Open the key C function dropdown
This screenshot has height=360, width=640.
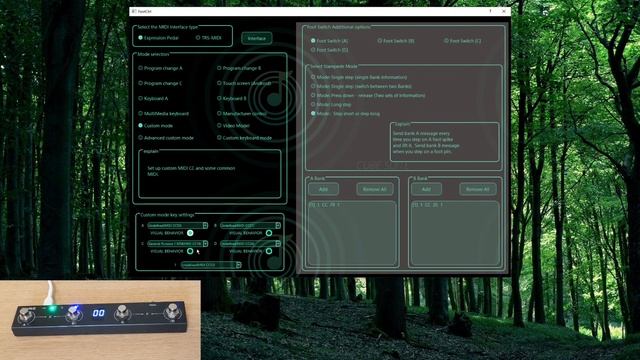[x=178, y=244]
